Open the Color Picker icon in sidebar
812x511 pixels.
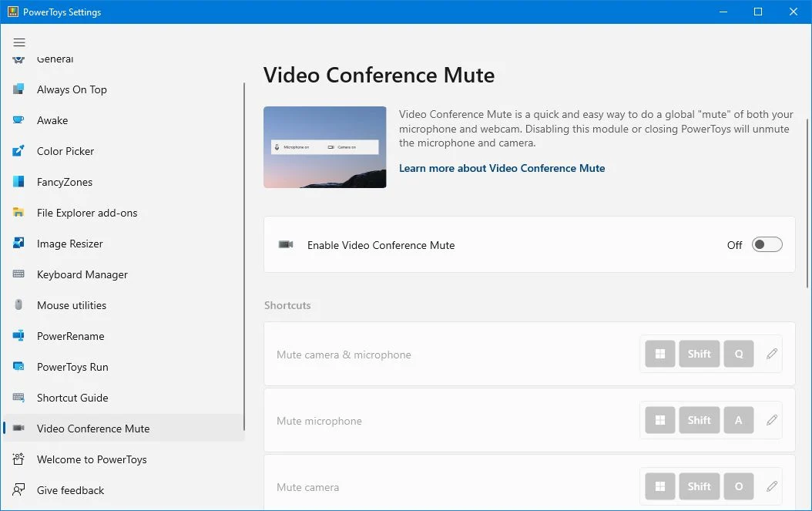[x=18, y=151]
